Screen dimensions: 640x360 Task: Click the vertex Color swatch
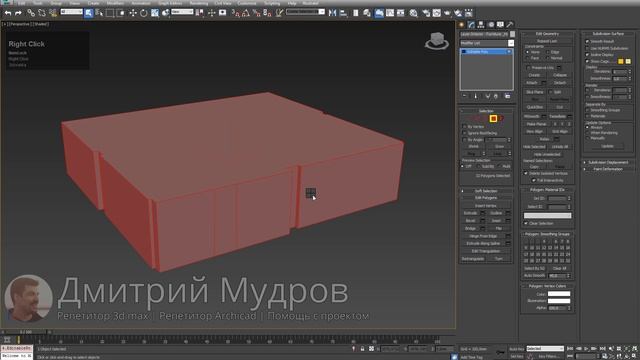(559, 294)
